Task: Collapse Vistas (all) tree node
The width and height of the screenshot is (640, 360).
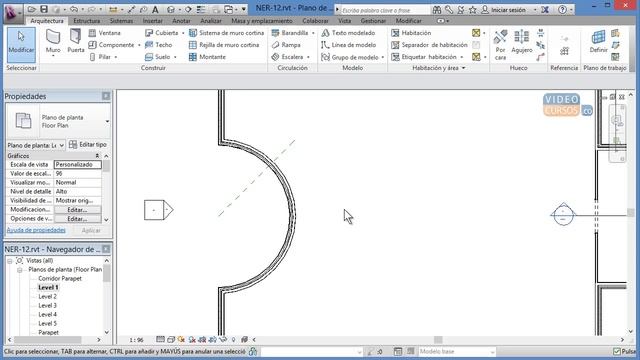Action: 10,261
